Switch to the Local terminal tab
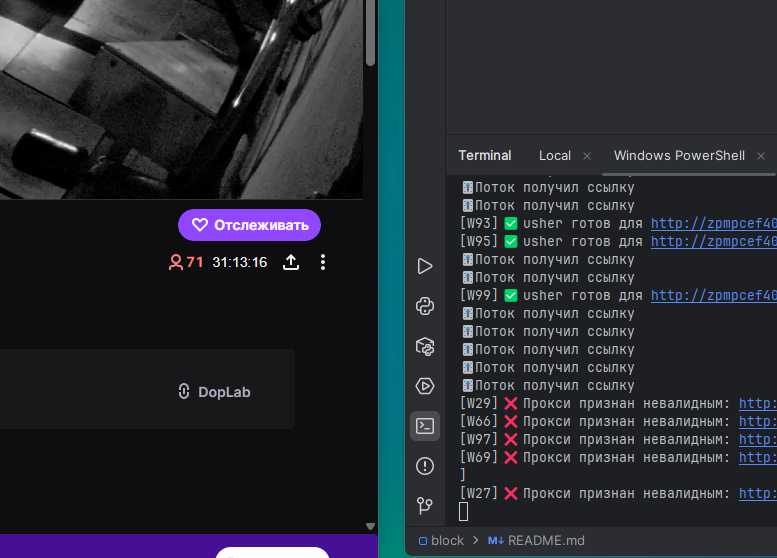777x558 pixels. tap(554, 156)
